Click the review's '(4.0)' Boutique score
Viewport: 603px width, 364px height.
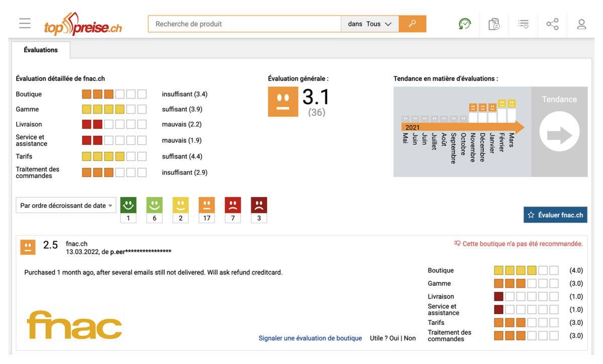pos(576,270)
